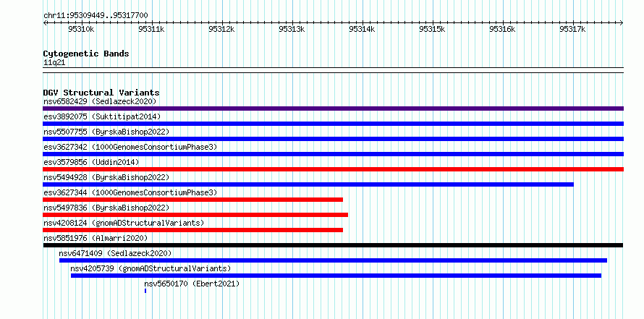The width and height of the screenshot is (644, 319).
Task: Select the black nsv5851976 variant bar
Action: (x=333, y=245)
